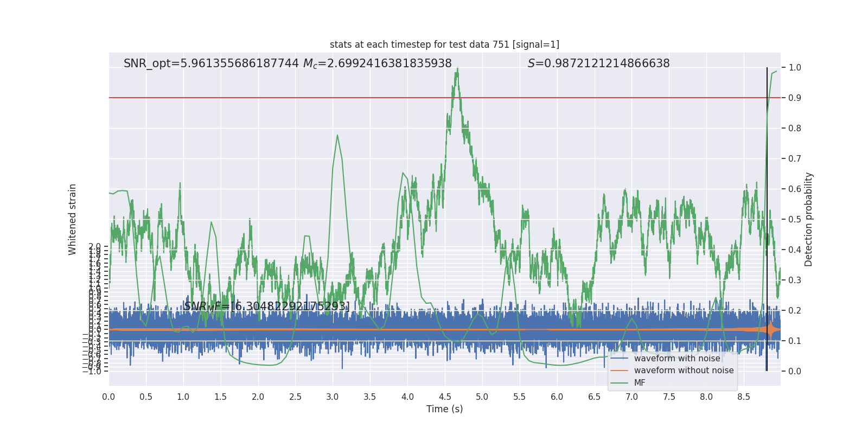Click the right-axis tick label 0.1
868x434 pixels.
point(795,341)
